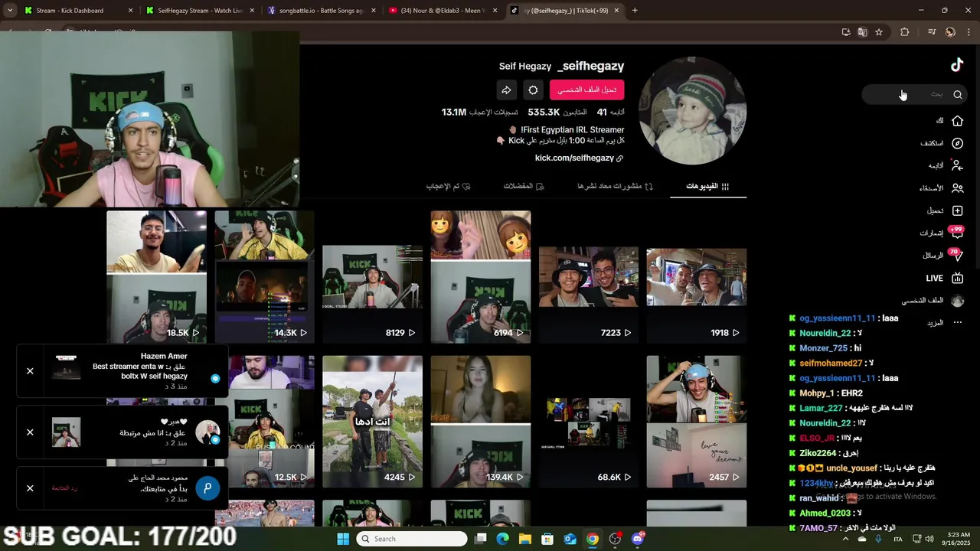Open Hazem Amer notification text

[140, 371]
